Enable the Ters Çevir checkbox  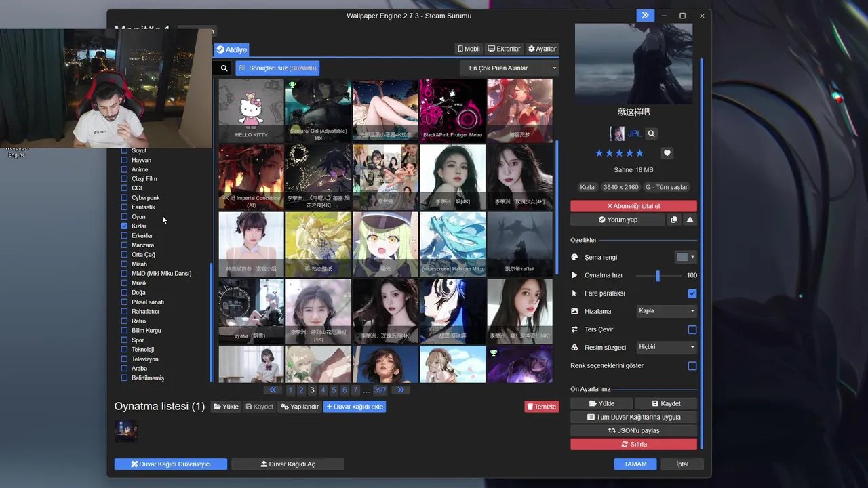point(692,329)
